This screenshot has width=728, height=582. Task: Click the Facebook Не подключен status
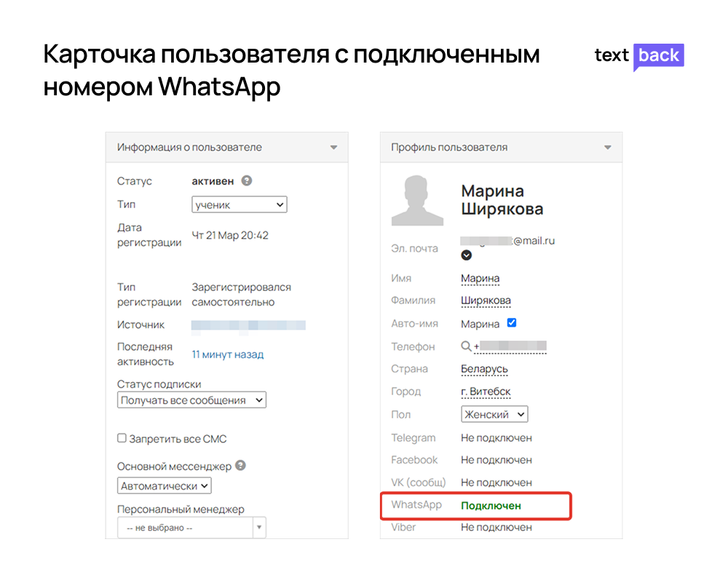tap(496, 460)
